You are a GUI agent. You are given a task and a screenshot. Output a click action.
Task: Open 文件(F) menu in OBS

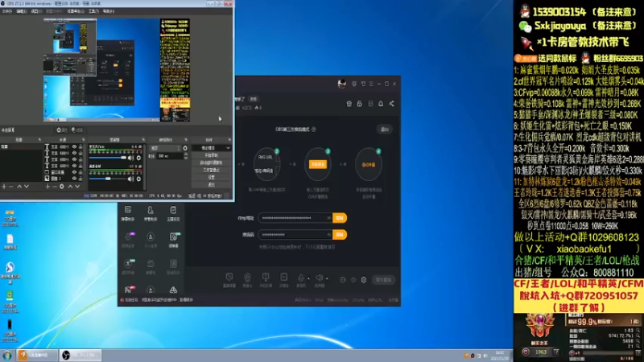coord(7,11)
